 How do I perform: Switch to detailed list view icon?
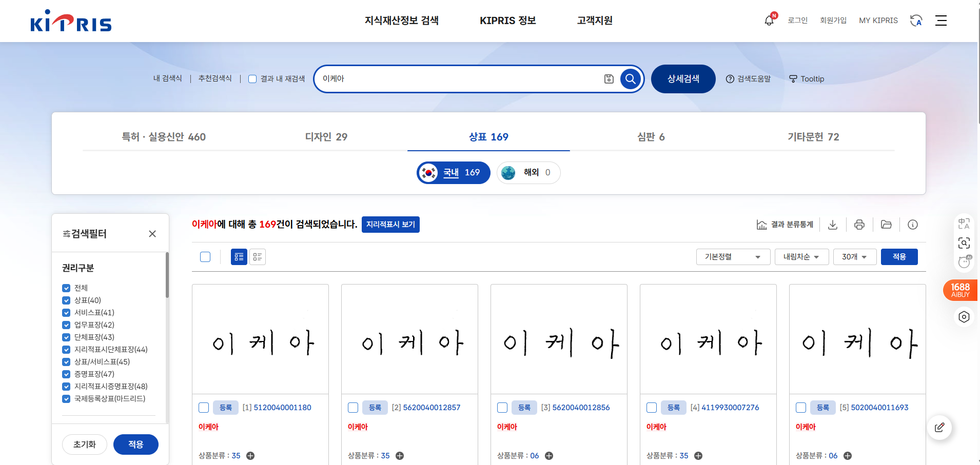(x=239, y=257)
